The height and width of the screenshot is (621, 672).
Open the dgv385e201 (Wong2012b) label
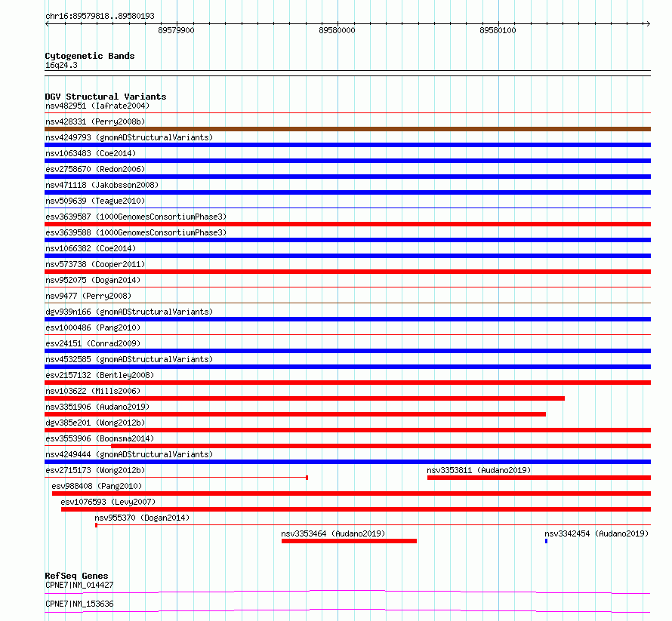[x=95, y=423]
